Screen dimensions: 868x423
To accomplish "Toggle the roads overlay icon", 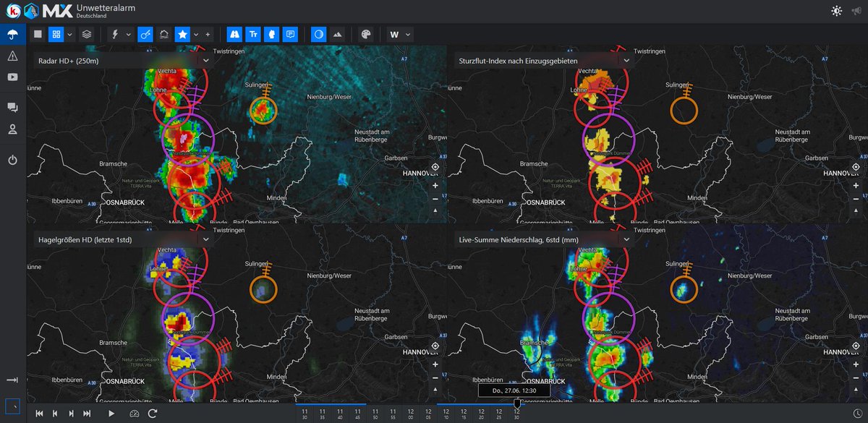I will [234, 33].
